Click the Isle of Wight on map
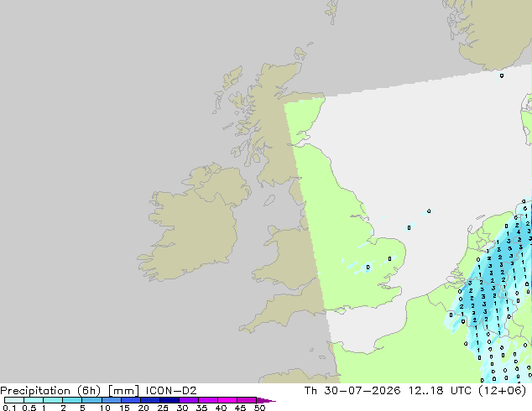The width and height of the screenshot is (532, 411). [339, 310]
